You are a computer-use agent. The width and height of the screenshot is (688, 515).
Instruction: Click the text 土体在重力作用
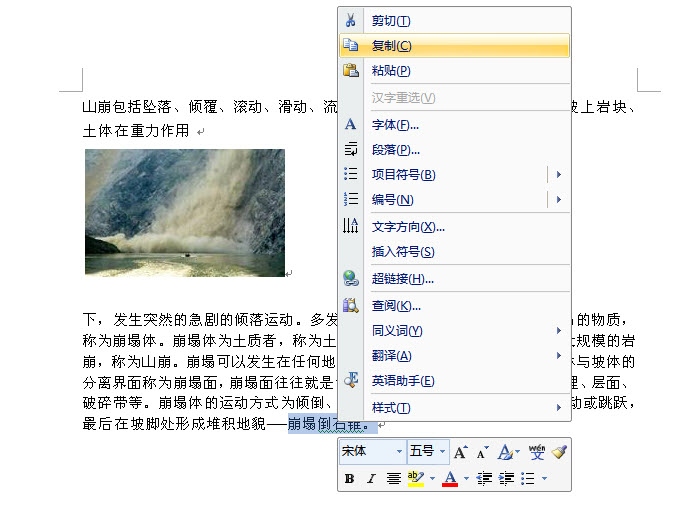136,130
